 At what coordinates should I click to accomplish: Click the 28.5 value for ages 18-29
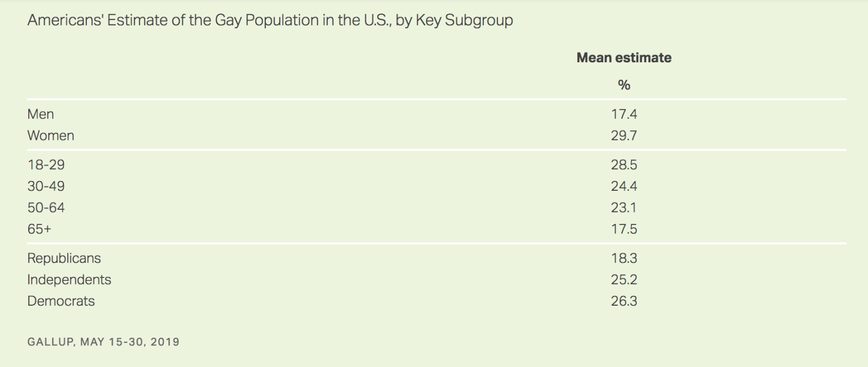click(x=624, y=165)
